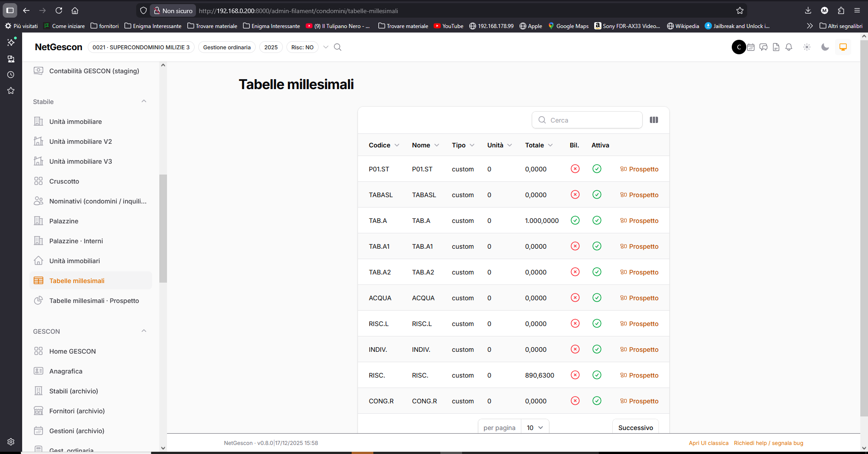Open Prospetto link for ACQUA row

pyautogui.click(x=639, y=298)
